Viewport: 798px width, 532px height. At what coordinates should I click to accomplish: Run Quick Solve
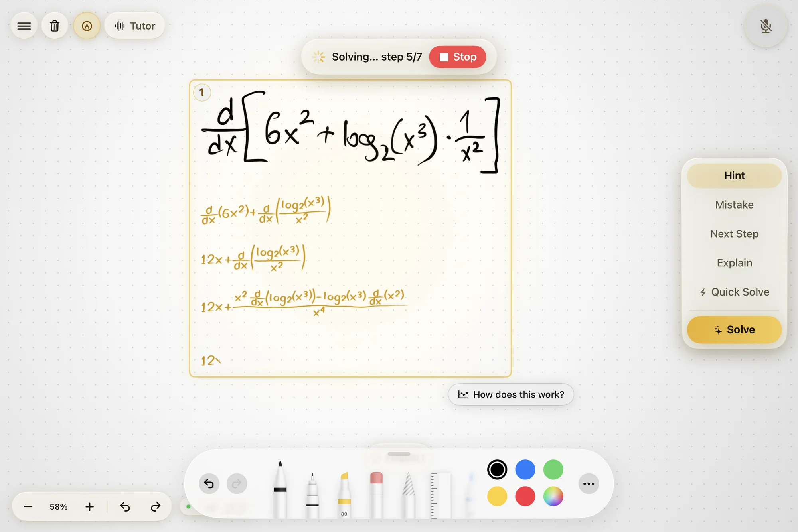[734, 292]
